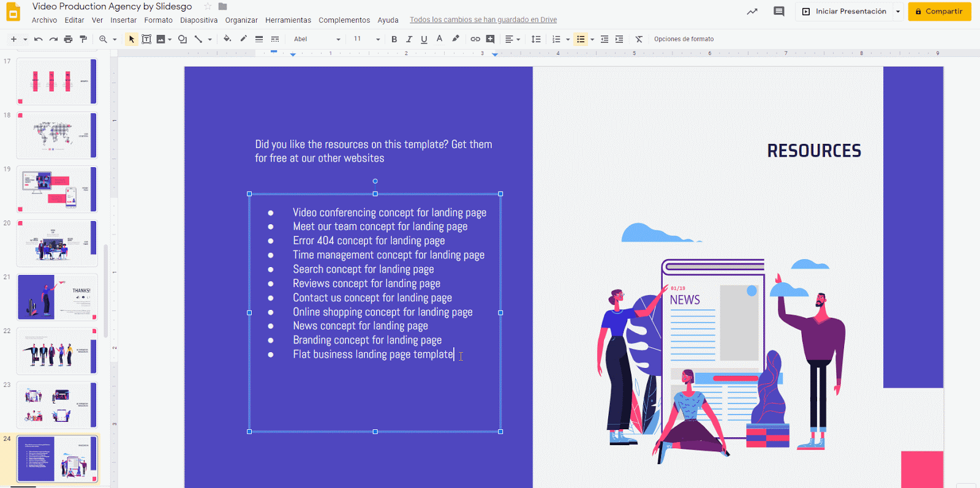Open the border color pencil tool

click(x=243, y=39)
